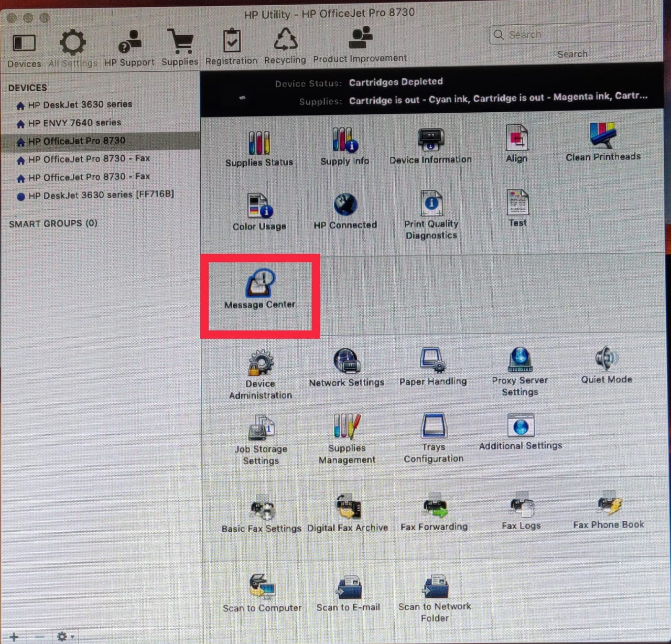Viewport: 671px width, 644px height.
Task: Toggle the Devices sidebar button
Action: click(24, 50)
